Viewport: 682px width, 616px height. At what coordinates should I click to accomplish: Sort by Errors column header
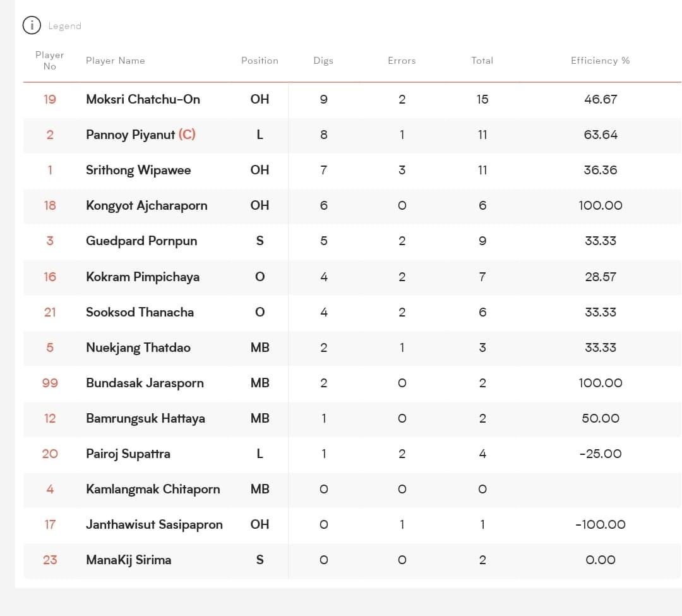pyautogui.click(x=402, y=61)
